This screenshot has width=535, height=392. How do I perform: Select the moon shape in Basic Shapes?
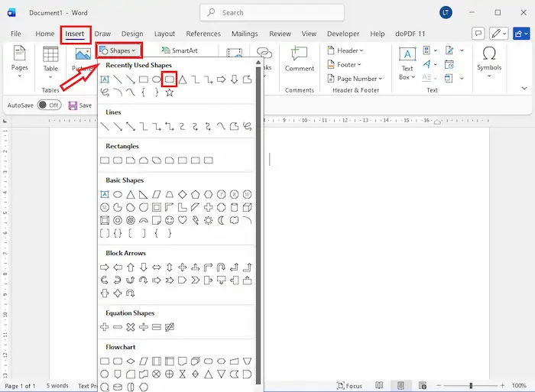(221, 220)
